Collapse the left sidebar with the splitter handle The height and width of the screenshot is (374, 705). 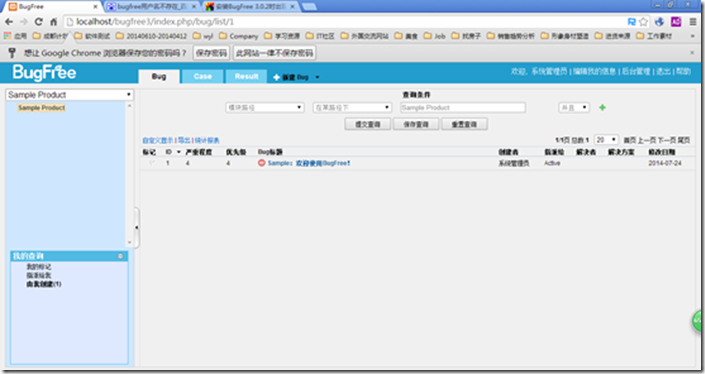click(137, 227)
